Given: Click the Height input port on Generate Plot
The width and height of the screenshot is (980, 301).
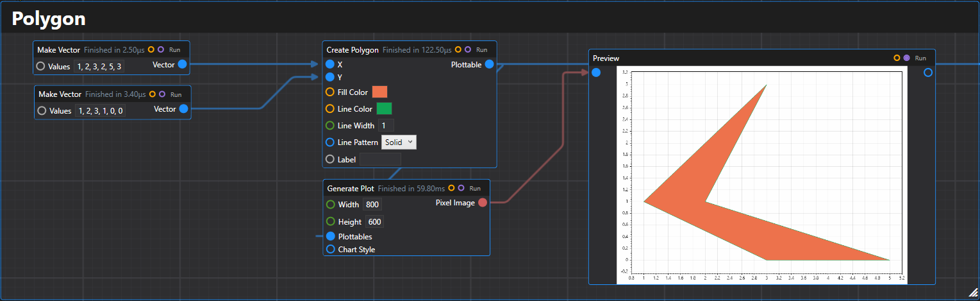Looking at the screenshot, I should coord(331,222).
